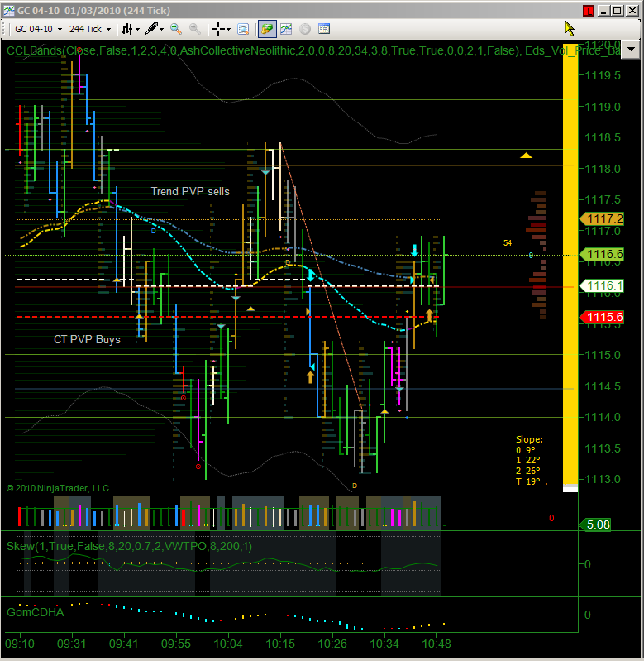Click the 09:55 time axis label
Image resolution: width=644 pixels, height=661 pixels.
175,644
